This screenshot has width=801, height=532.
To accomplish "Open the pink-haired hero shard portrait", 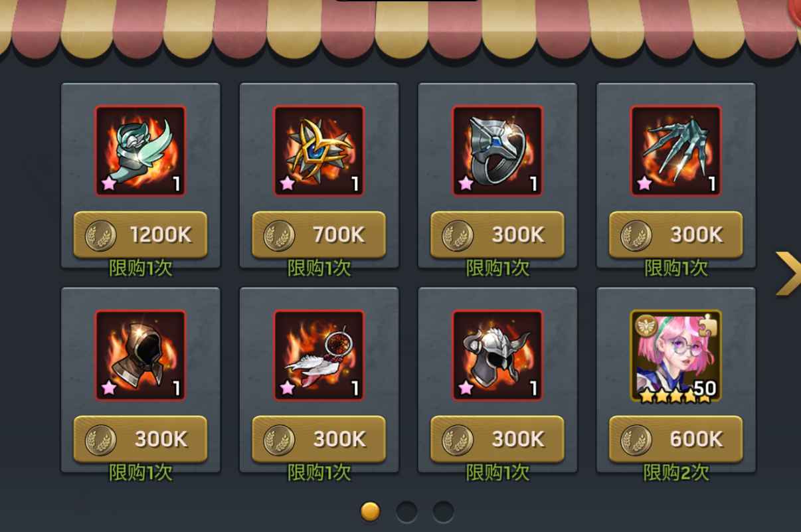I will (x=676, y=355).
